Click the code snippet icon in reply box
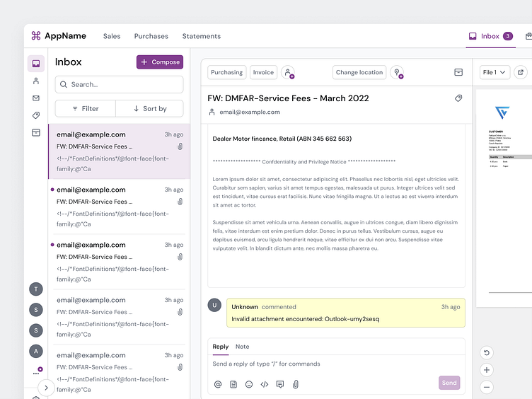This screenshot has height=399, width=532. (265, 384)
